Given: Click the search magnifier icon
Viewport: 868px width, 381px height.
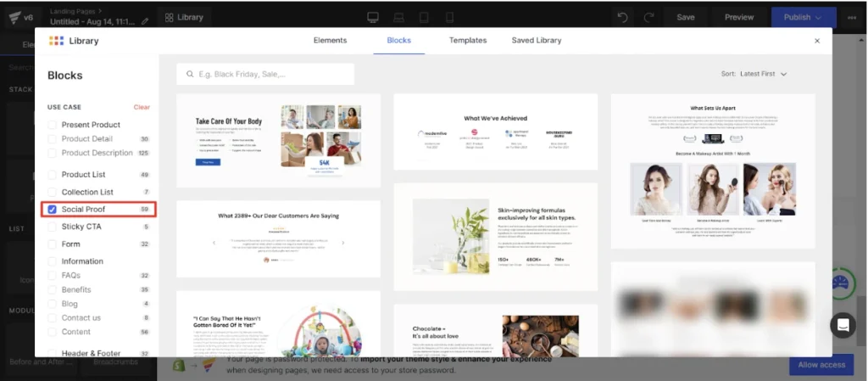Looking at the screenshot, I should pyautogui.click(x=190, y=74).
